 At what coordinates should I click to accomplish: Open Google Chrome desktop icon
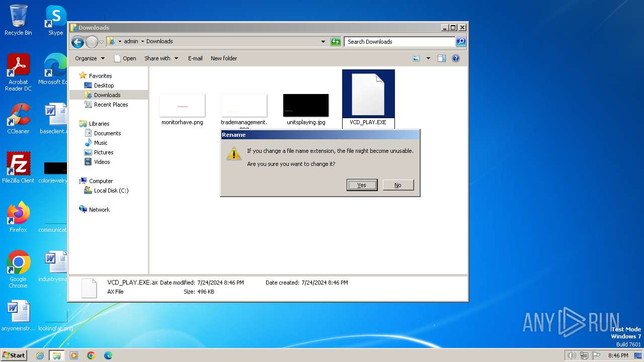(18, 269)
